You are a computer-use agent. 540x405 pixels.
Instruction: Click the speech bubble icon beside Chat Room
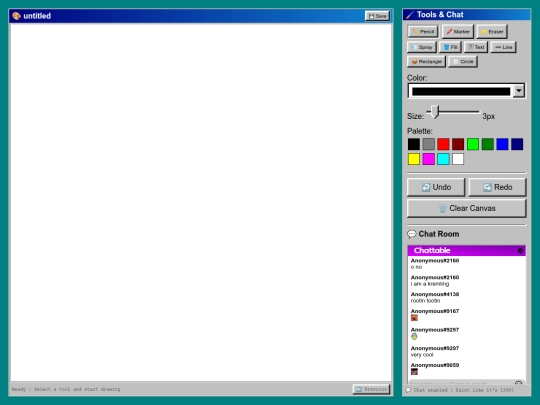412,234
